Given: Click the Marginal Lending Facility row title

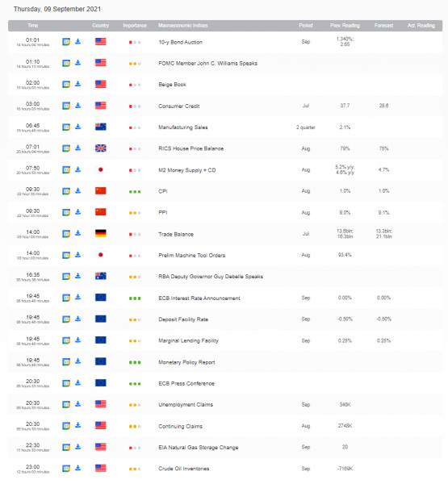Looking at the screenshot, I should pyautogui.click(x=188, y=340).
